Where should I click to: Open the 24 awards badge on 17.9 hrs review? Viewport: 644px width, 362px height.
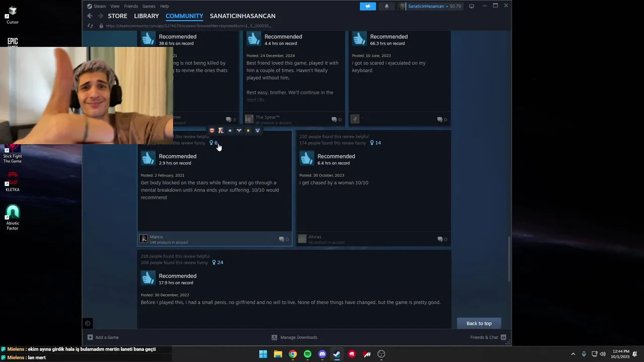(217, 262)
